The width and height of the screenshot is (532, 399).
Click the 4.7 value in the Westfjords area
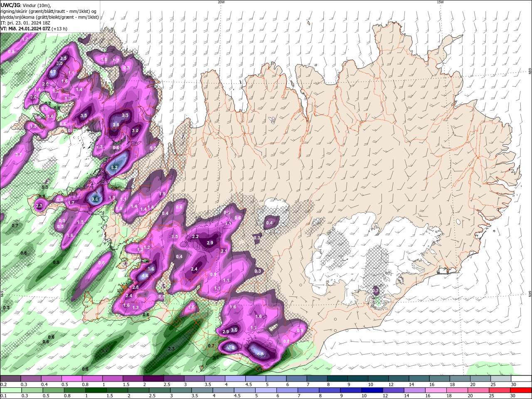53,72
